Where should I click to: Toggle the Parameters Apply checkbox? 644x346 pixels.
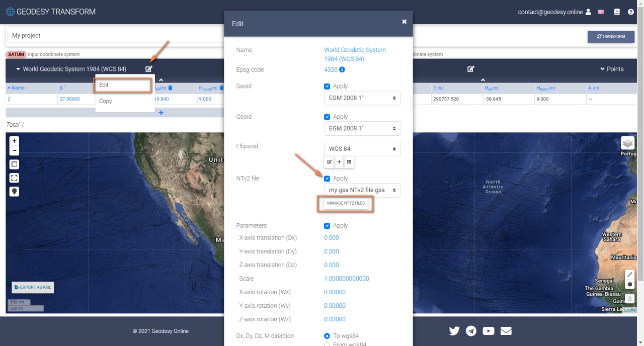point(328,226)
